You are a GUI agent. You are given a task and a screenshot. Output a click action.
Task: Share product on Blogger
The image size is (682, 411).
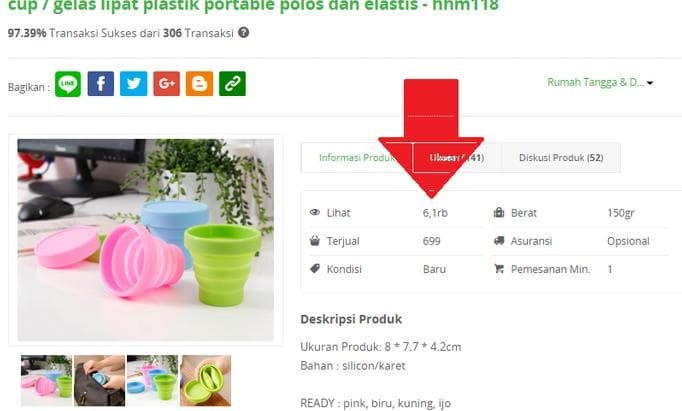tap(200, 84)
